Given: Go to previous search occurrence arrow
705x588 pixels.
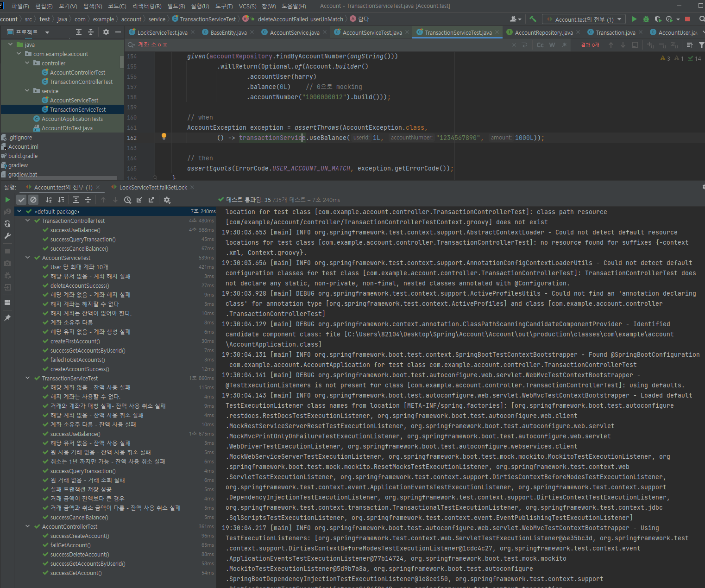Looking at the screenshot, I should point(611,45).
